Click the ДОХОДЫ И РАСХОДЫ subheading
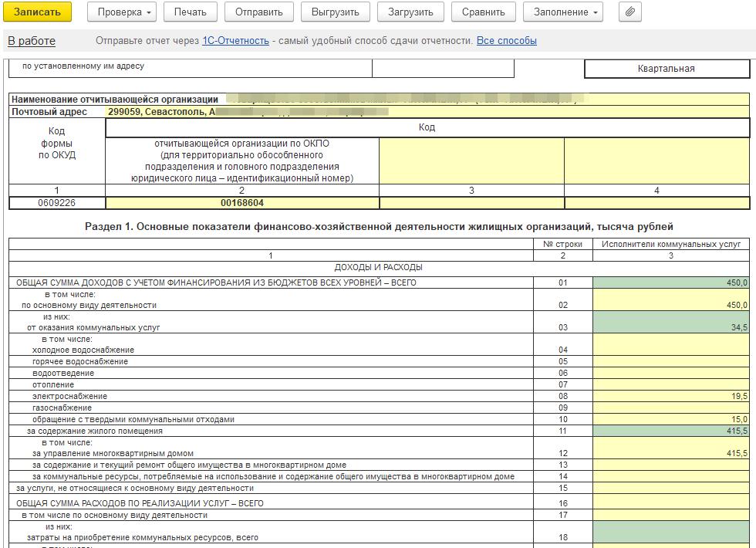 point(379,267)
